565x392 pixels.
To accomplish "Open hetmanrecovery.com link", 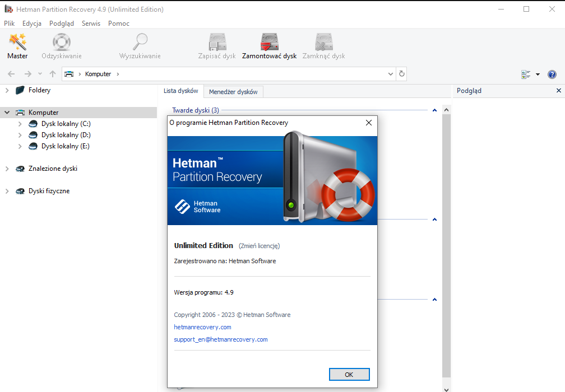I will pyautogui.click(x=202, y=327).
